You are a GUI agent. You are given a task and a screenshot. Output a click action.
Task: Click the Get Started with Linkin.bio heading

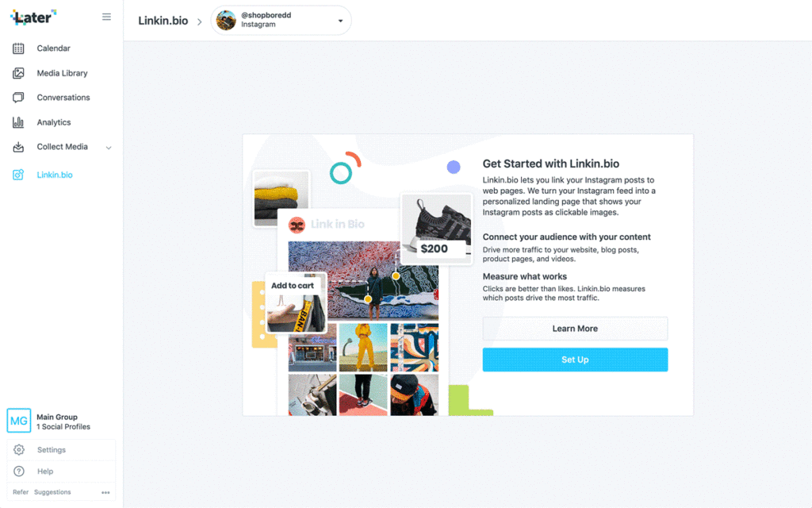(551, 164)
